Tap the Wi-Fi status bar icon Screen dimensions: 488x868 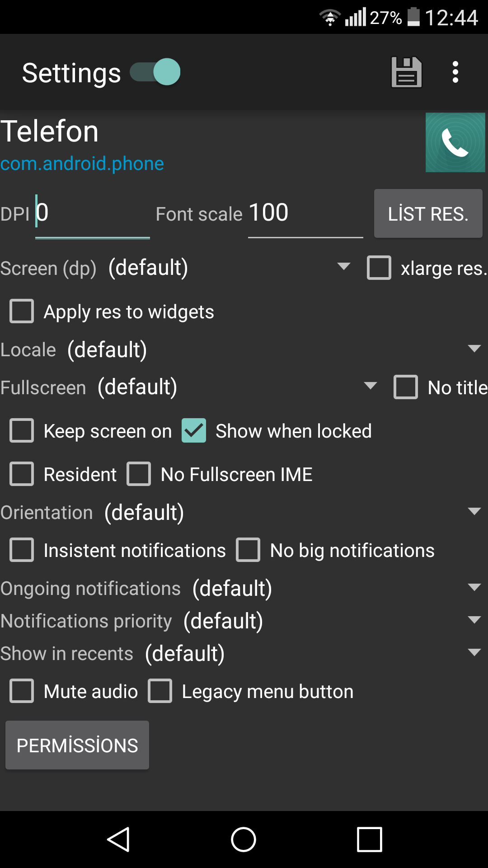[330, 17]
